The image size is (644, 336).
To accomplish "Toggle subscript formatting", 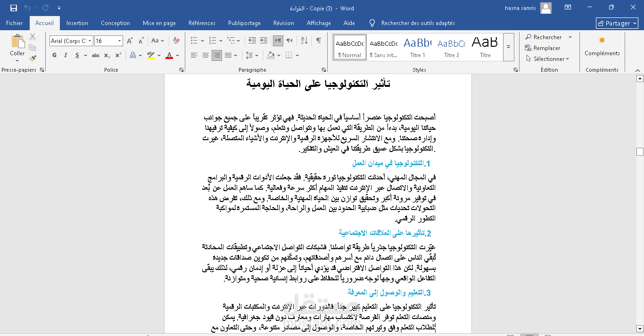I will (x=107, y=55).
